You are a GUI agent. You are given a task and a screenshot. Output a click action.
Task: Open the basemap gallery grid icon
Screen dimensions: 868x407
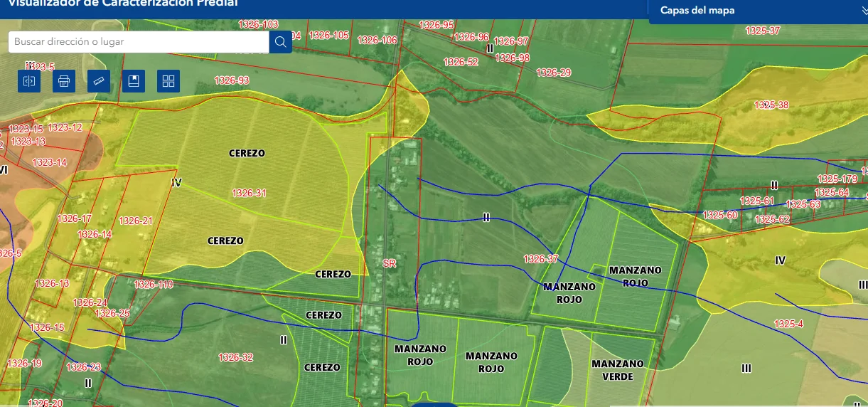(168, 81)
